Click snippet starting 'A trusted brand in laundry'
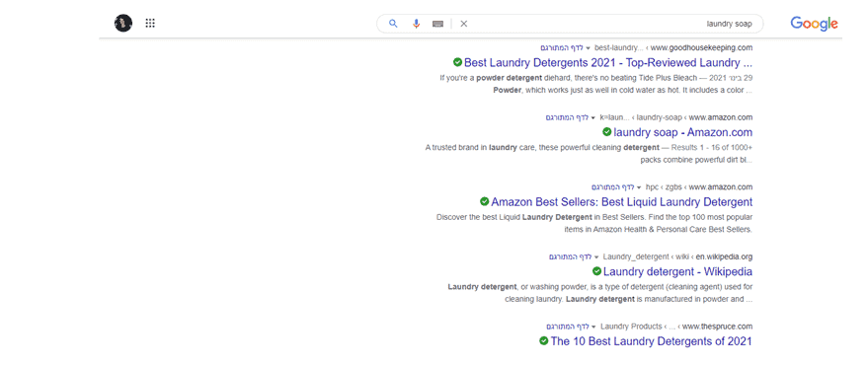Image resolution: width=868 pixels, height=365 pixels. [x=589, y=154]
